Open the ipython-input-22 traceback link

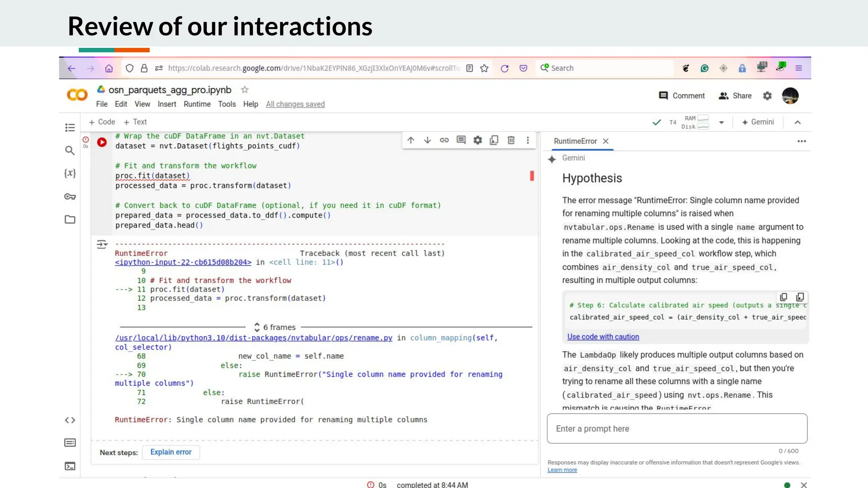(183, 262)
